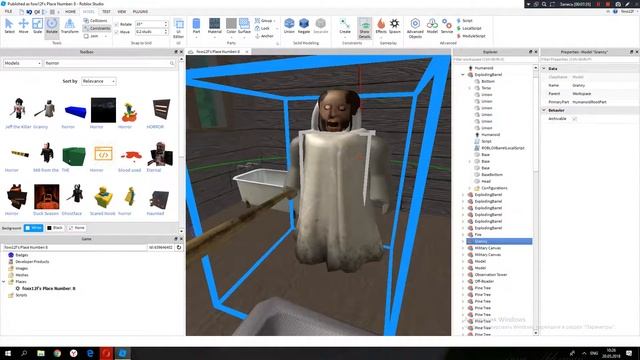Pick the Jeff the Killer toolbox model
This screenshot has width=640, height=360.
tap(18, 113)
